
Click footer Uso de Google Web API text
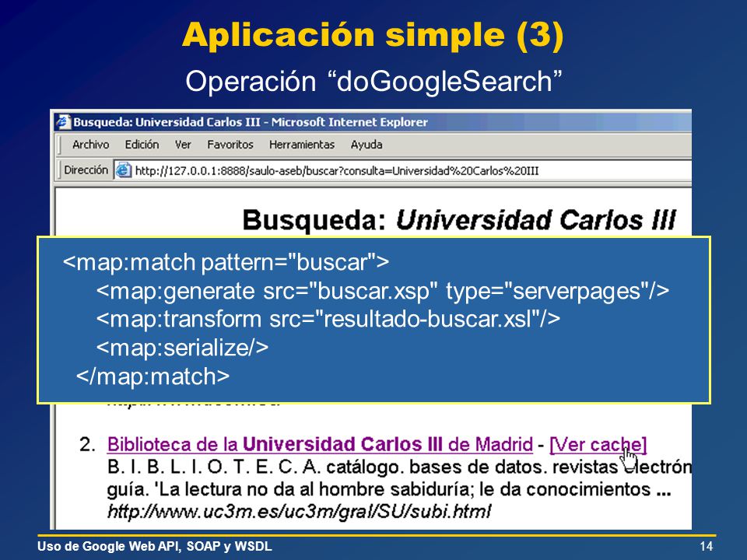155,546
